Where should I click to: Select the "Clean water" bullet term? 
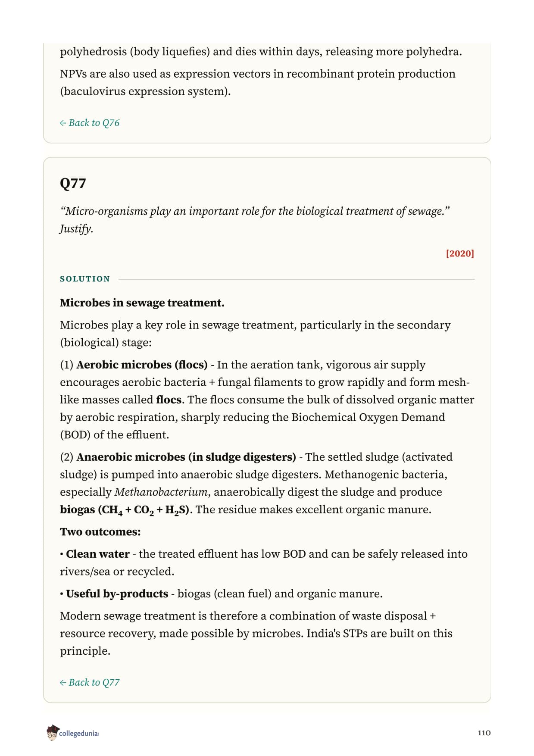[x=98, y=554]
